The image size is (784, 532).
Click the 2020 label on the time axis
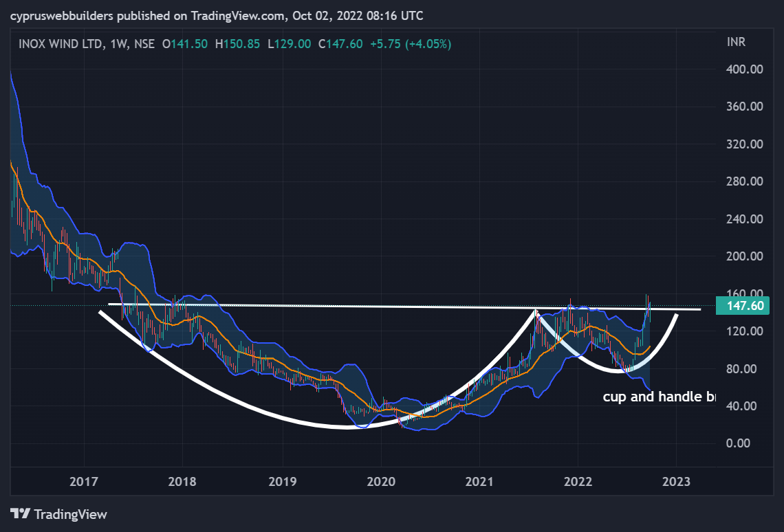(x=381, y=482)
